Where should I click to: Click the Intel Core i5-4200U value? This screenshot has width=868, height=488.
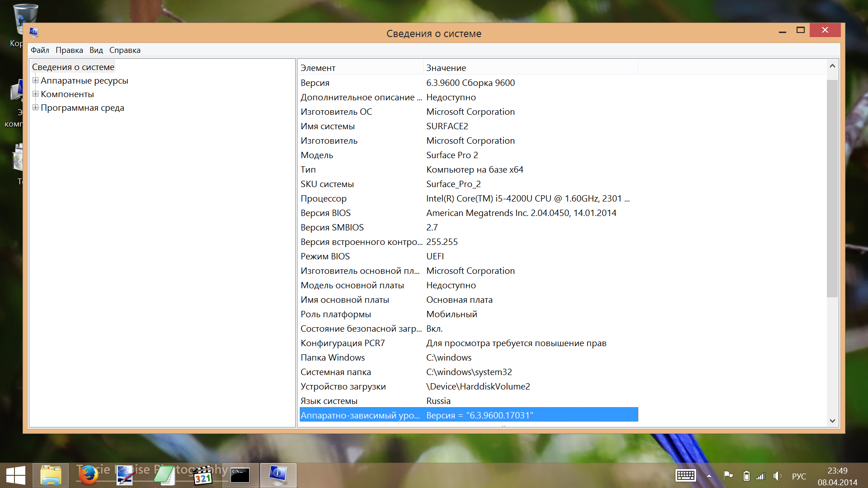click(528, 198)
